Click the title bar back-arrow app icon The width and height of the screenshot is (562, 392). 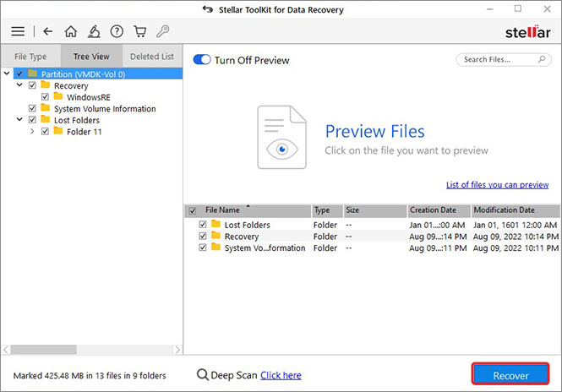[x=208, y=9]
